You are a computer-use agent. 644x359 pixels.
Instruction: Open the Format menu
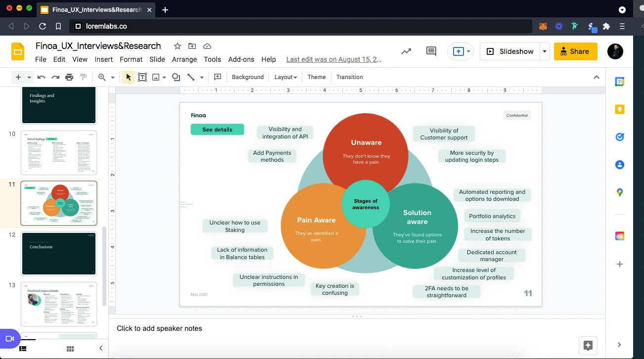click(x=131, y=59)
